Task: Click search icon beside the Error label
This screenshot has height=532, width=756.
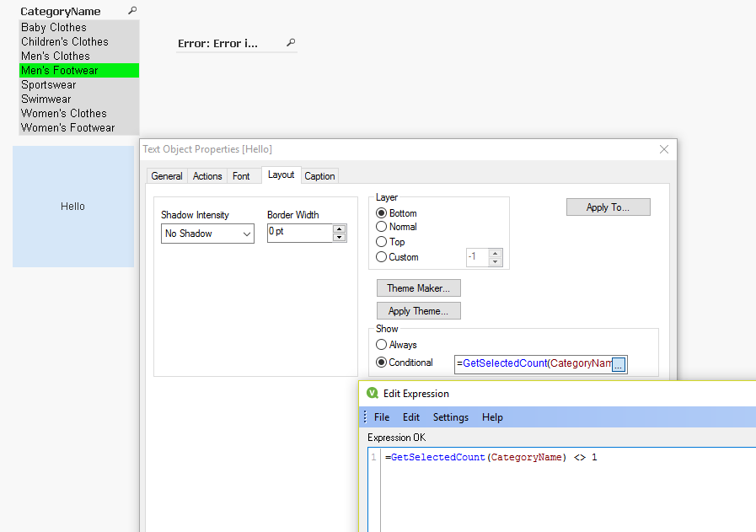Action: (291, 43)
